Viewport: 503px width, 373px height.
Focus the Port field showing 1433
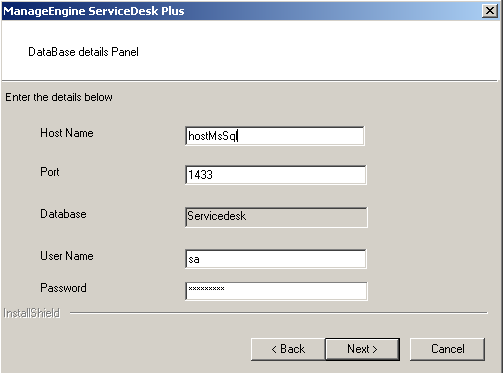(x=276, y=175)
